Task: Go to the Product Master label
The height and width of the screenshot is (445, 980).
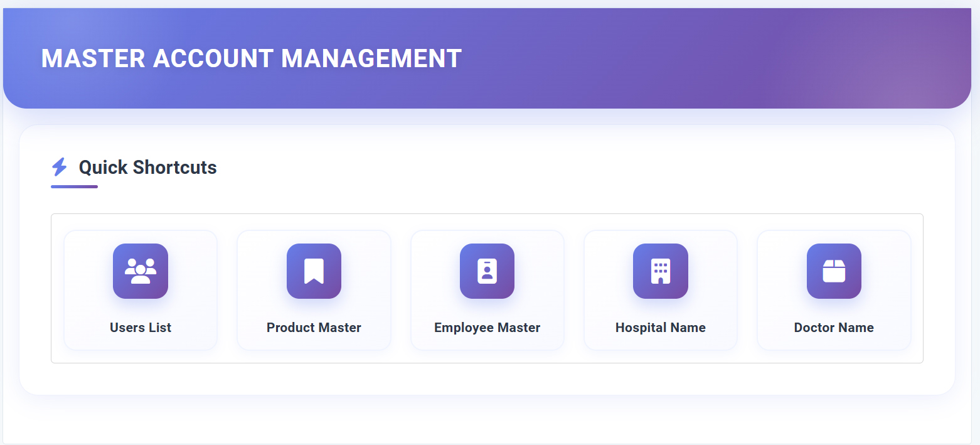Action: pos(314,328)
